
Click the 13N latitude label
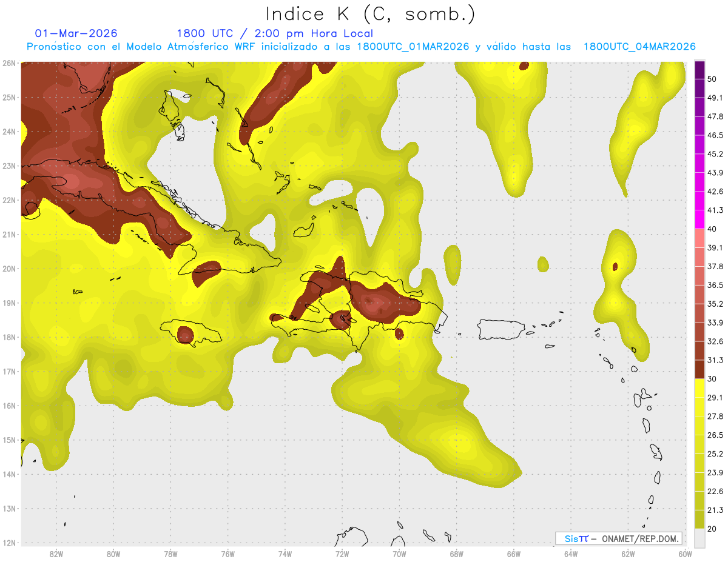pyautogui.click(x=9, y=509)
